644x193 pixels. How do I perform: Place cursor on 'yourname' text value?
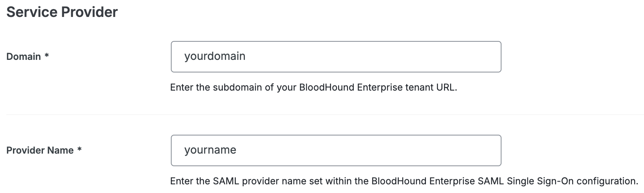[x=210, y=150]
